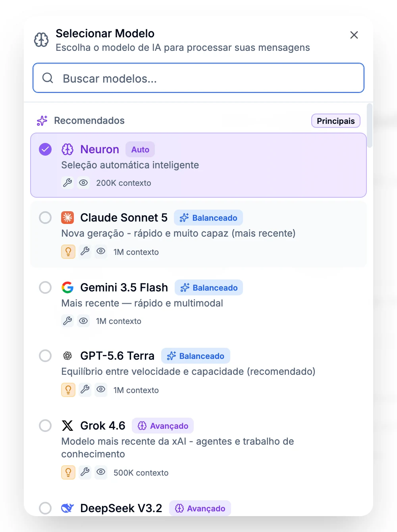Click the Claude Sonnet 5 logo icon
This screenshot has height=532, width=397.
(x=67, y=218)
